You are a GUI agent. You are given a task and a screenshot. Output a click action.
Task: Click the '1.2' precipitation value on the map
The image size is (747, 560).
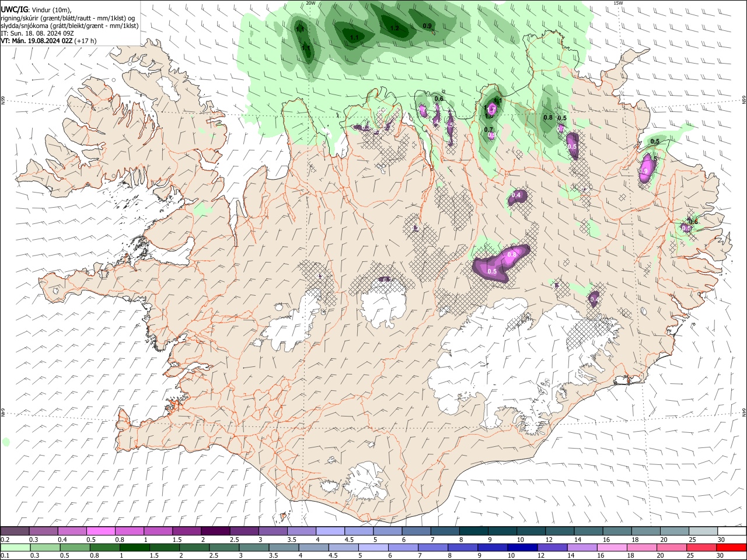coord(394,28)
